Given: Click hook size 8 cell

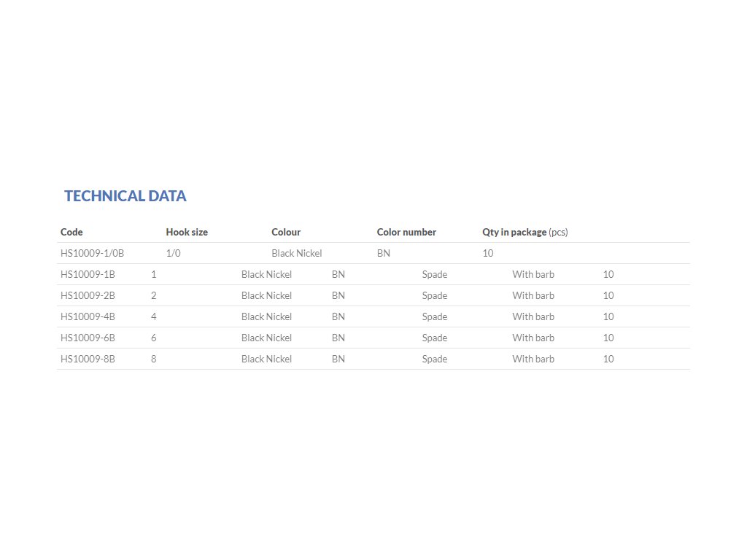Looking at the screenshot, I should click(x=153, y=359).
